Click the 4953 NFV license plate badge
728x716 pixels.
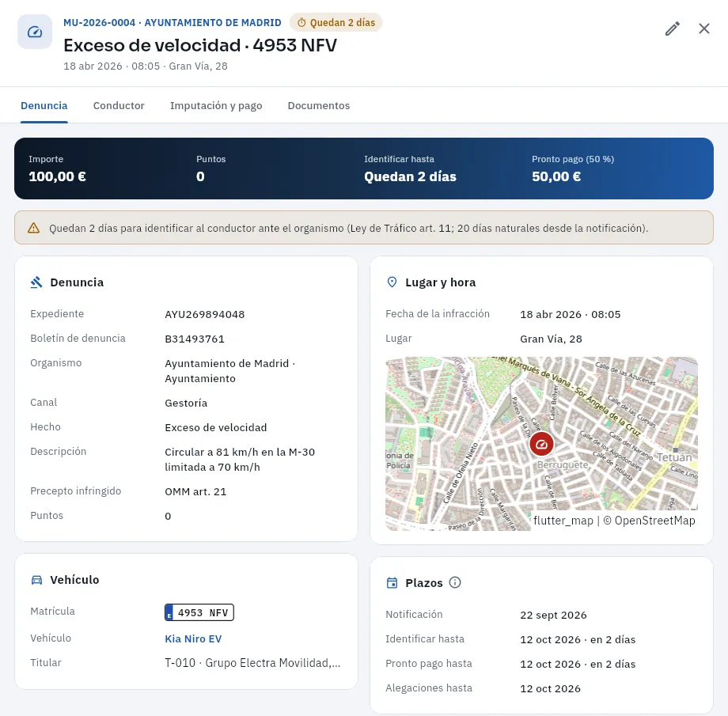(x=199, y=612)
